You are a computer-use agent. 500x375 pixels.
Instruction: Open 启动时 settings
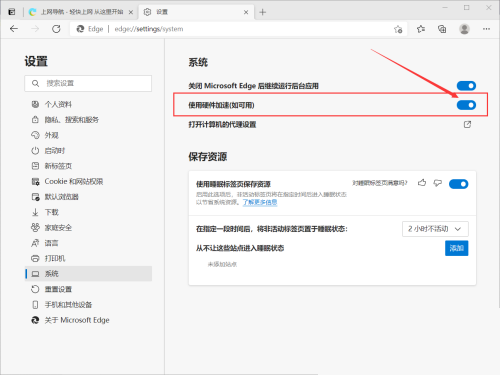tap(88, 151)
